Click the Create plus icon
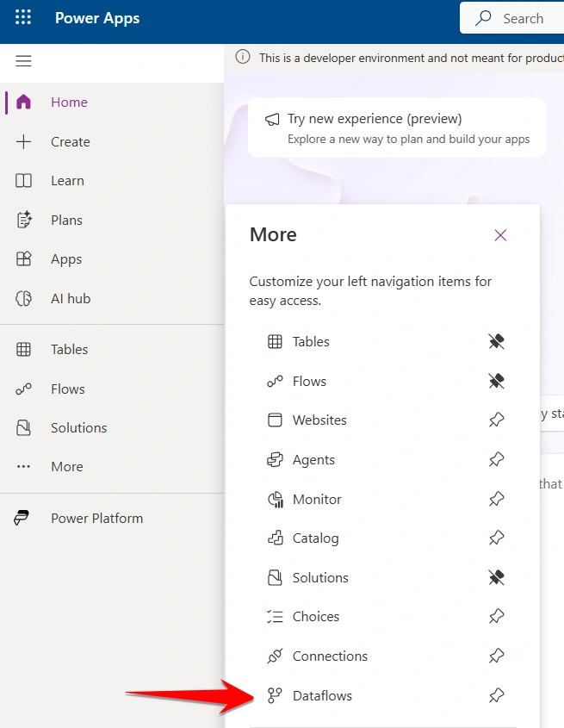The image size is (564, 728). pos(23,141)
